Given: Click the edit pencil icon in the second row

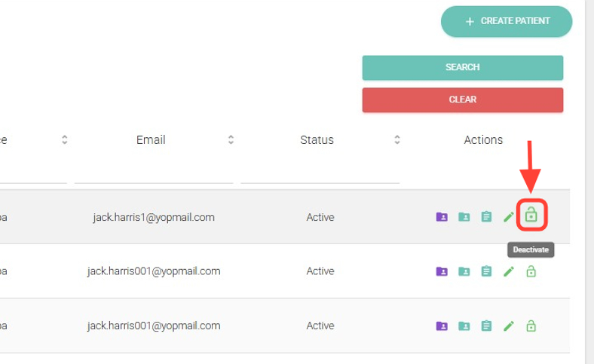Looking at the screenshot, I should pos(509,271).
